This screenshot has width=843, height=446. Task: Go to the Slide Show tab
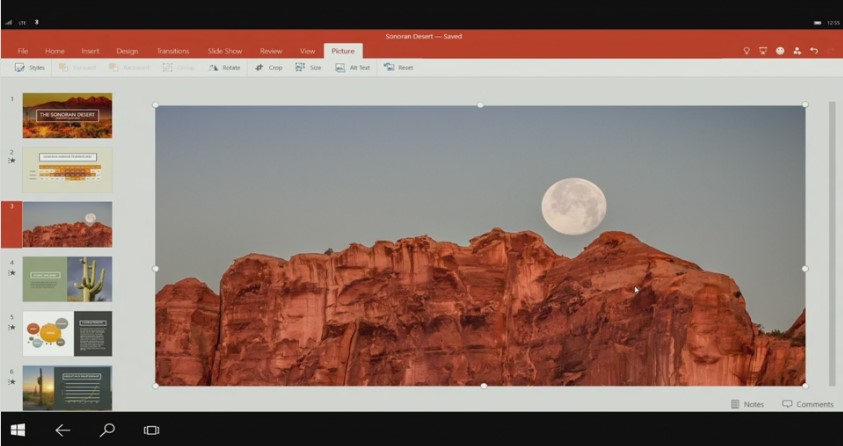coord(225,51)
